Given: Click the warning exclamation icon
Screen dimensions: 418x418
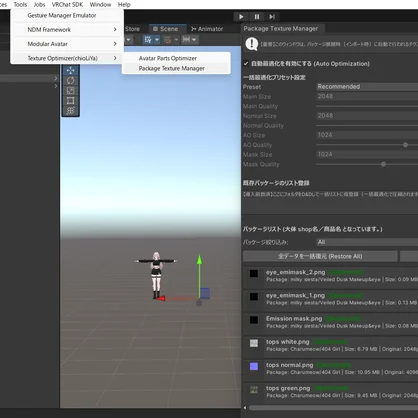Looking at the screenshot, I should click(x=252, y=44).
